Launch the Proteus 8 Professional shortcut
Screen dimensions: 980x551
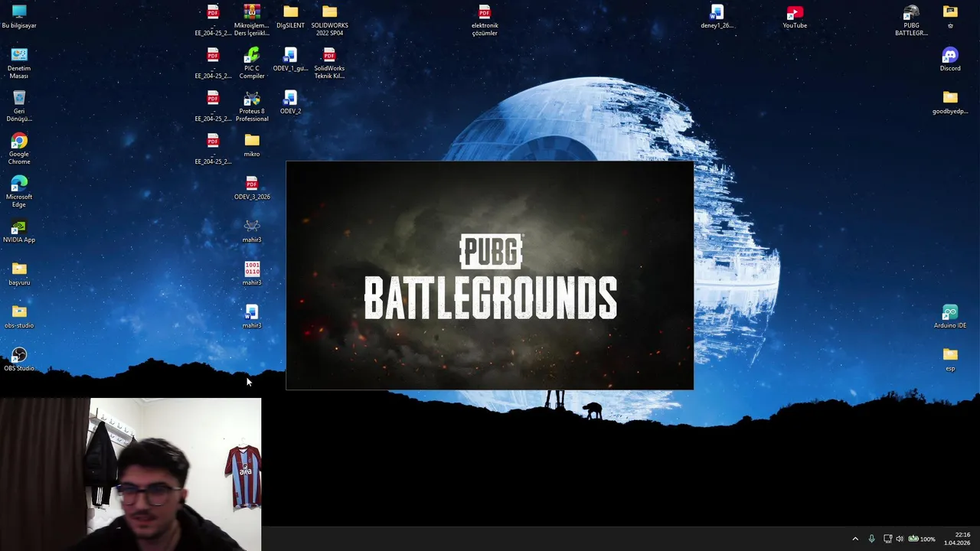point(252,106)
